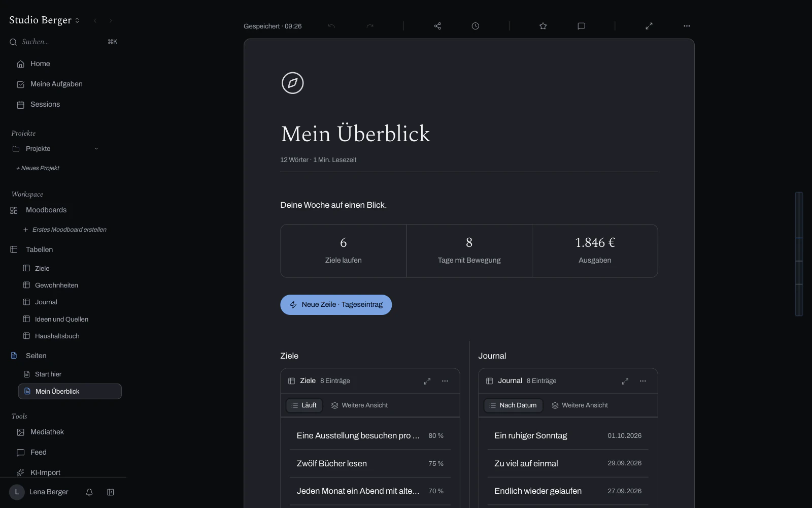Click the page minimap scrollbar
This screenshot has height=508, width=812.
pos(799,254)
